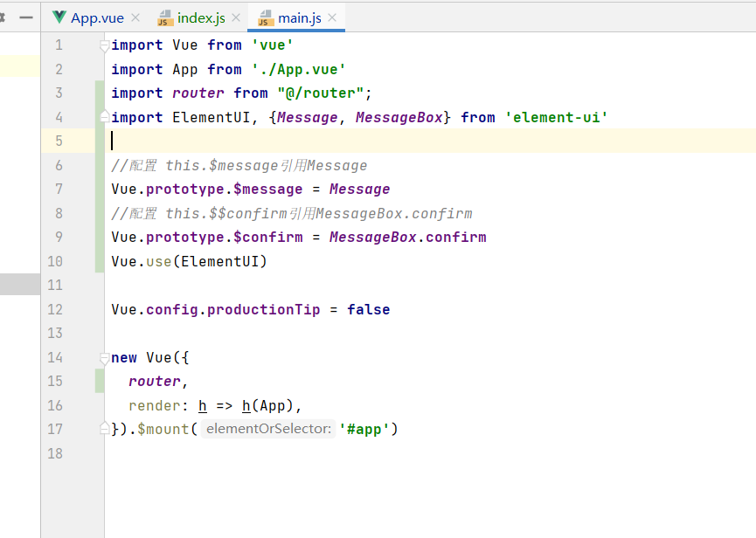Click ElementUI in the line 4 import

tap(212, 117)
